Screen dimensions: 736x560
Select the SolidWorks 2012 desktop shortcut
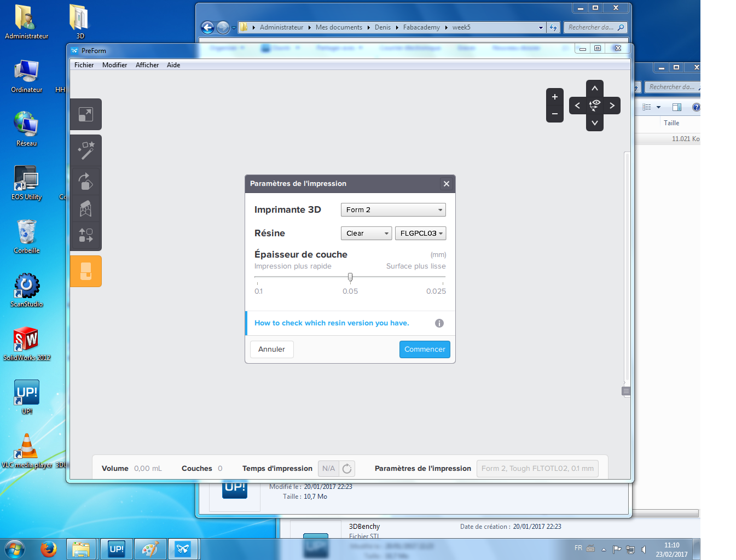point(26,343)
